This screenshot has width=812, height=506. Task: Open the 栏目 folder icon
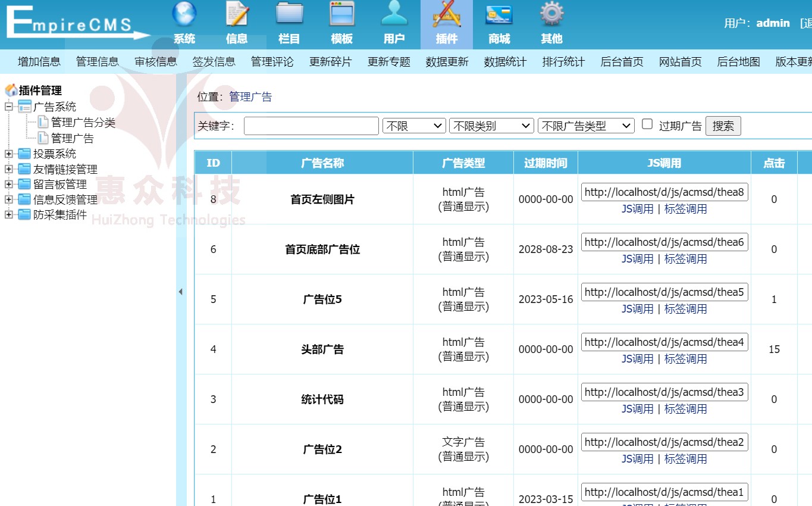point(289,14)
